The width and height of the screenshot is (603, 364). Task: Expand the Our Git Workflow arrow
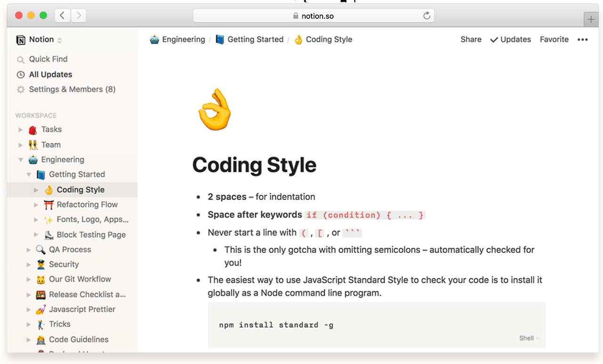pos(29,280)
